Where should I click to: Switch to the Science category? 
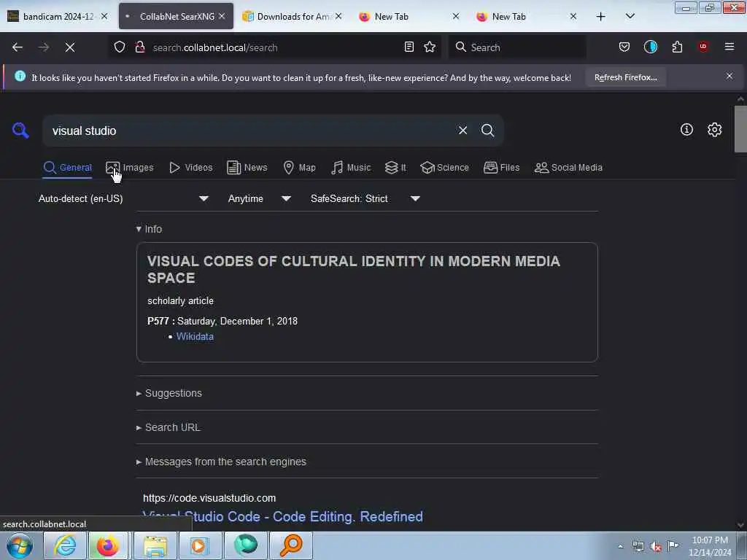point(444,168)
